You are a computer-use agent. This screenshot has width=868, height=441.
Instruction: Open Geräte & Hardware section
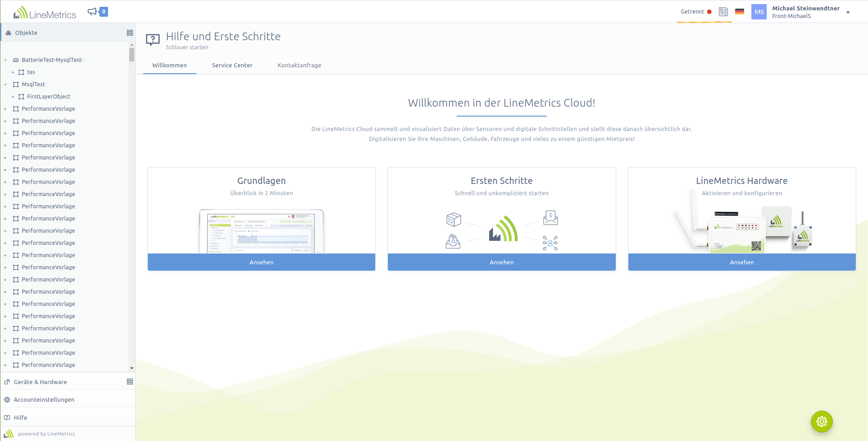coord(68,382)
